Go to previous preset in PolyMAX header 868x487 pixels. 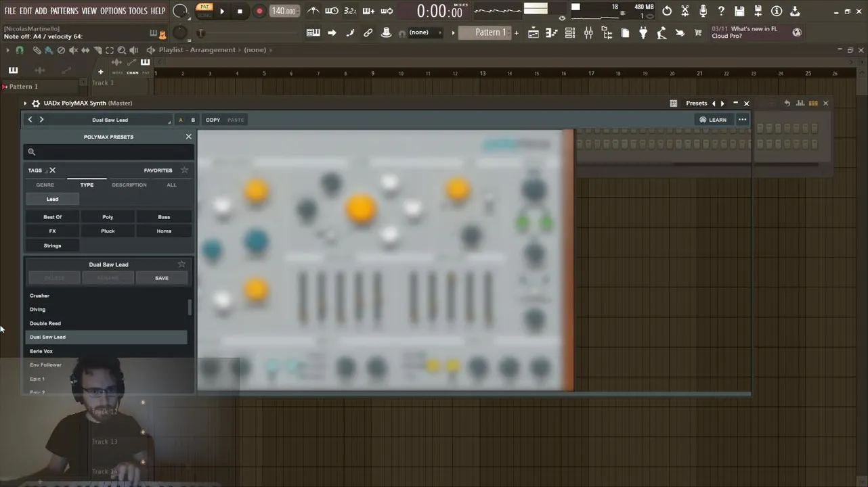[30, 120]
